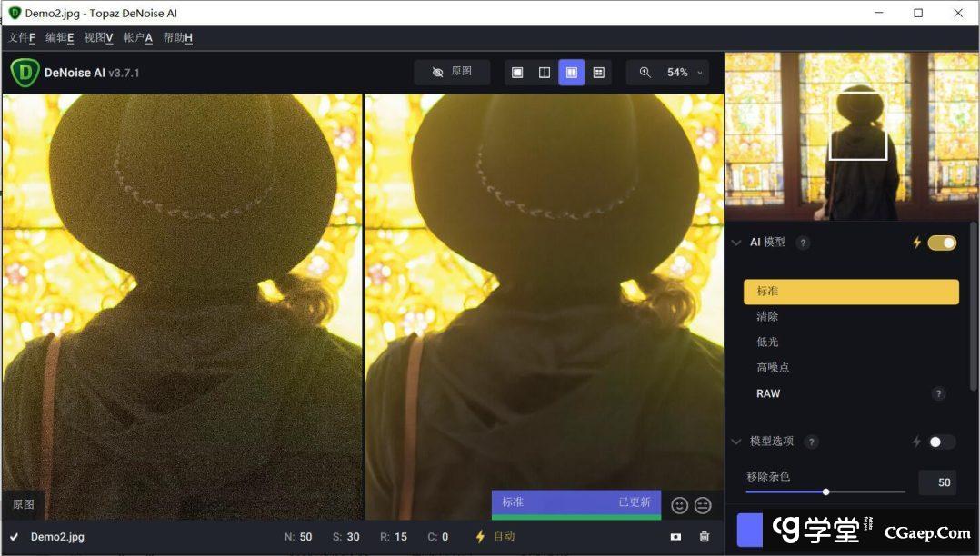Enable the 模型选项 auto toggle
The image size is (980, 556).
pos(941,442)
